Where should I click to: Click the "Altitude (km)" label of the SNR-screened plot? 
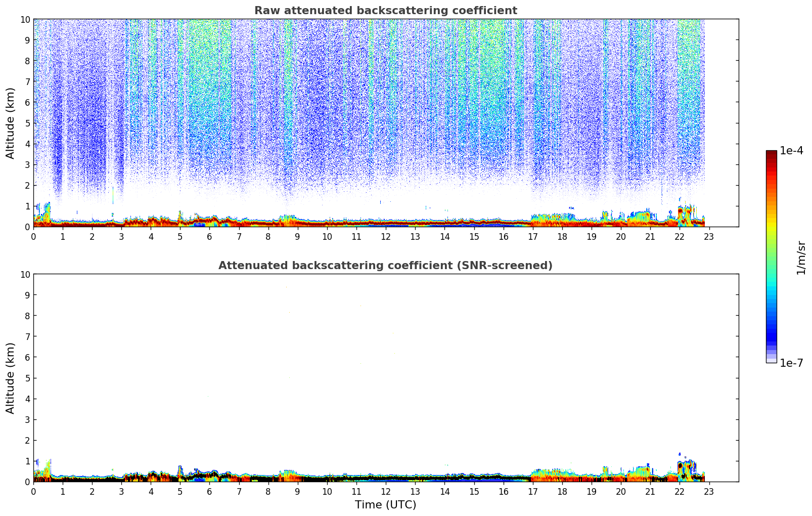click(11, 378)
